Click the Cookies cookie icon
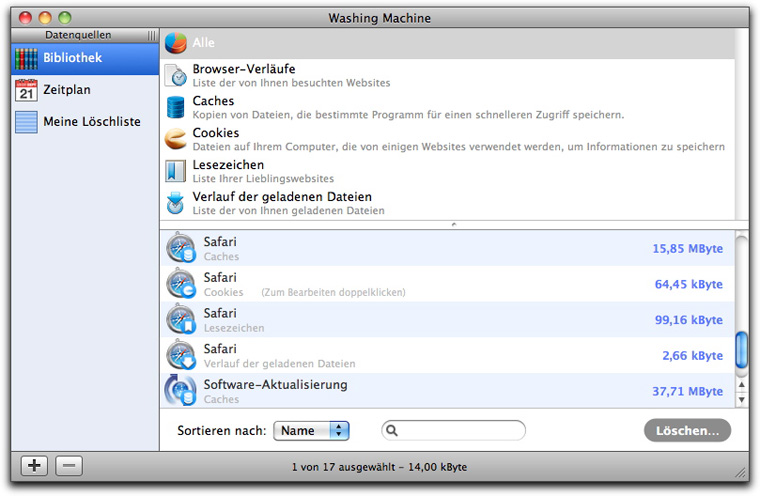Viewport: 760px width, 496px height. pos(175,139)
